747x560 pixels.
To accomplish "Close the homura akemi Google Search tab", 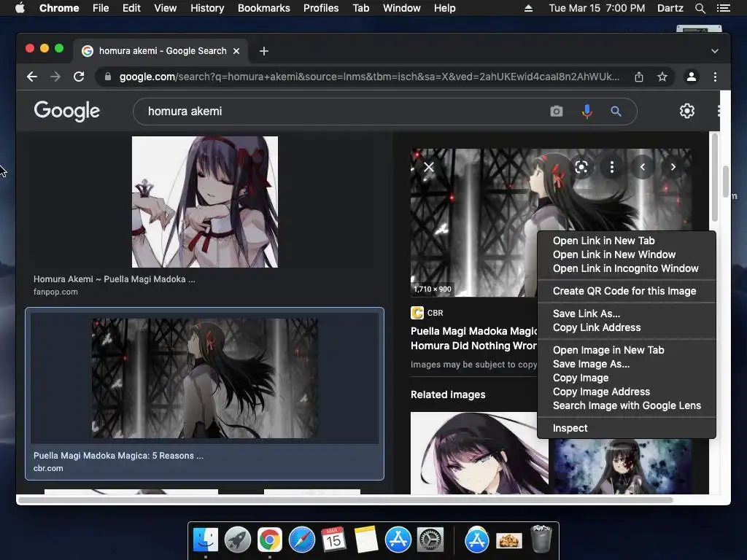I will click(236, 51).
